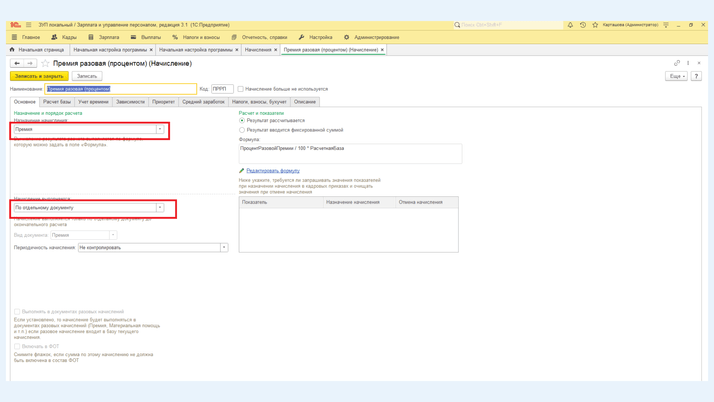
Task: Open help question mark button
Action: click(696, 76)
